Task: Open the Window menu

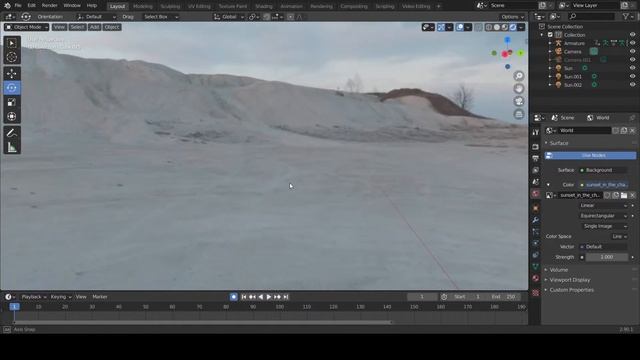Action: coord(72,6)
